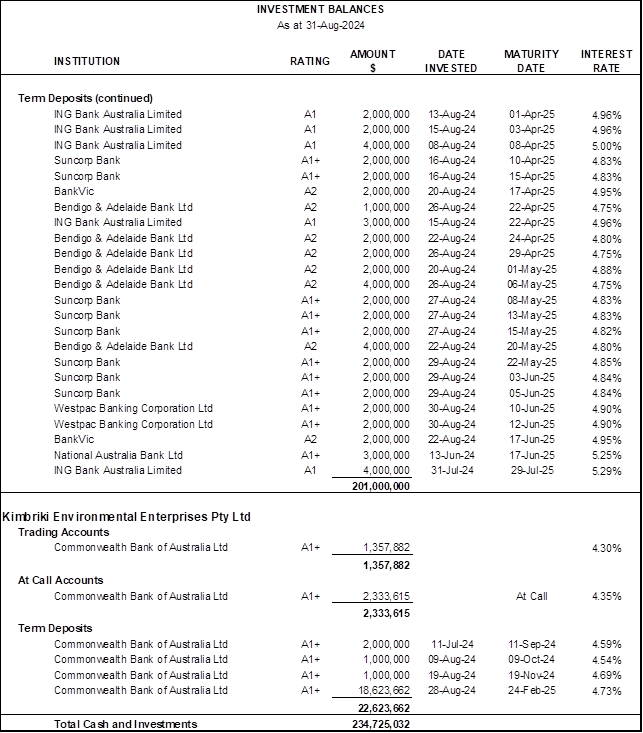Click the 5.00% interest rate cell
Viewport: 643px width, 733px height.
tap(607, 146)
